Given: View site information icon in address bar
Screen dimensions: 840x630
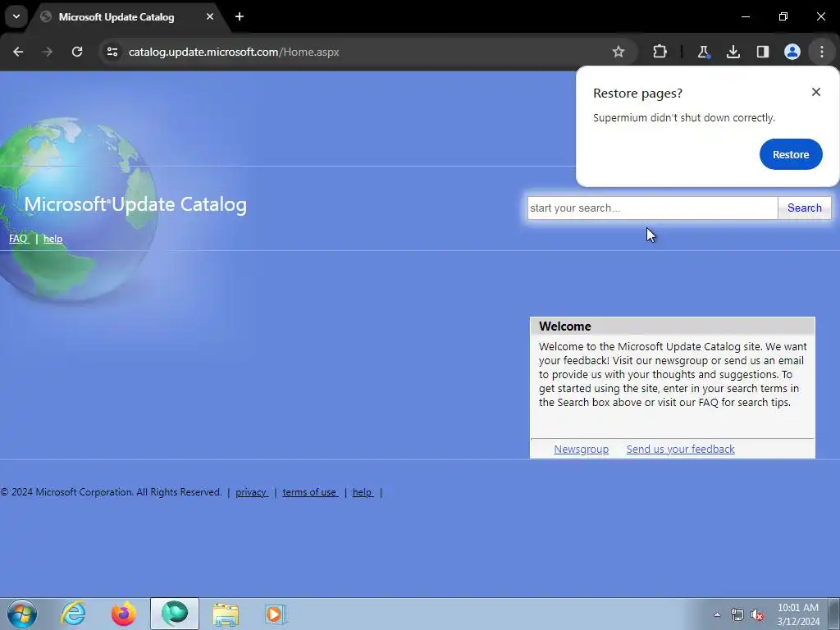Looking at the screenshot, I should coord(112,52).
